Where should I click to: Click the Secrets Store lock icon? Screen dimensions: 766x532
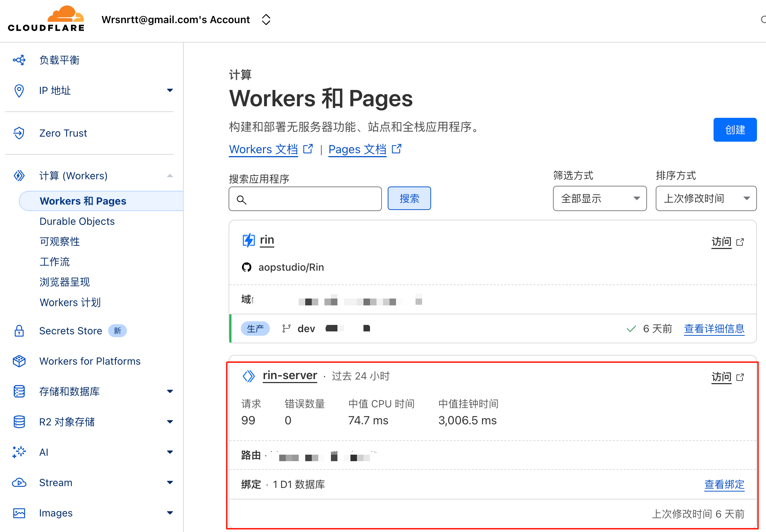click(x=19, y=331)
